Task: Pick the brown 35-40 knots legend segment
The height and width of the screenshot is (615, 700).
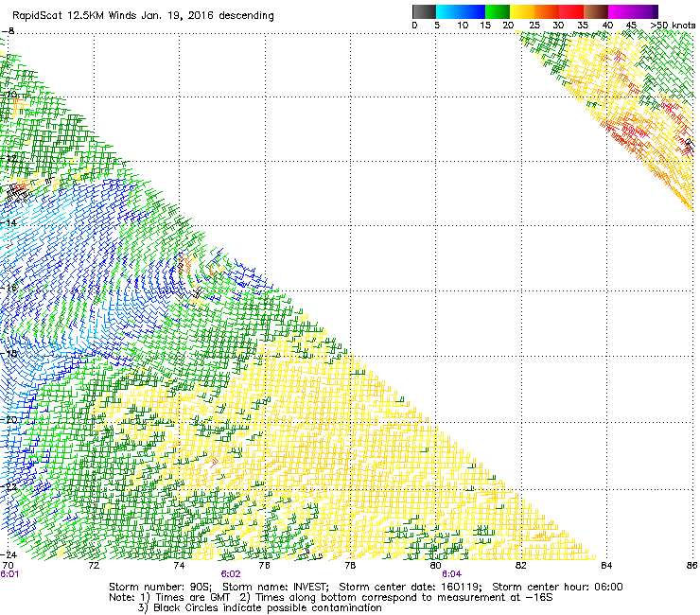Action: point(596,11)
